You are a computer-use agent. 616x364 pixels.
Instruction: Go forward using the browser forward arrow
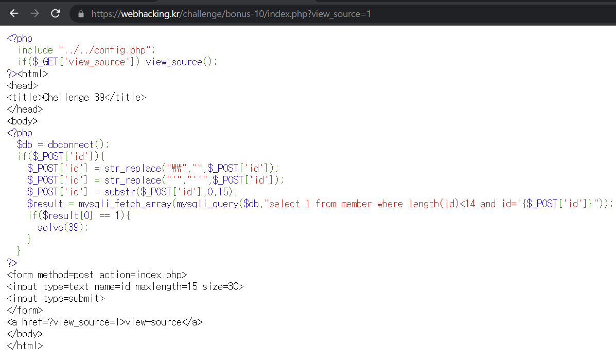(34, 13)
